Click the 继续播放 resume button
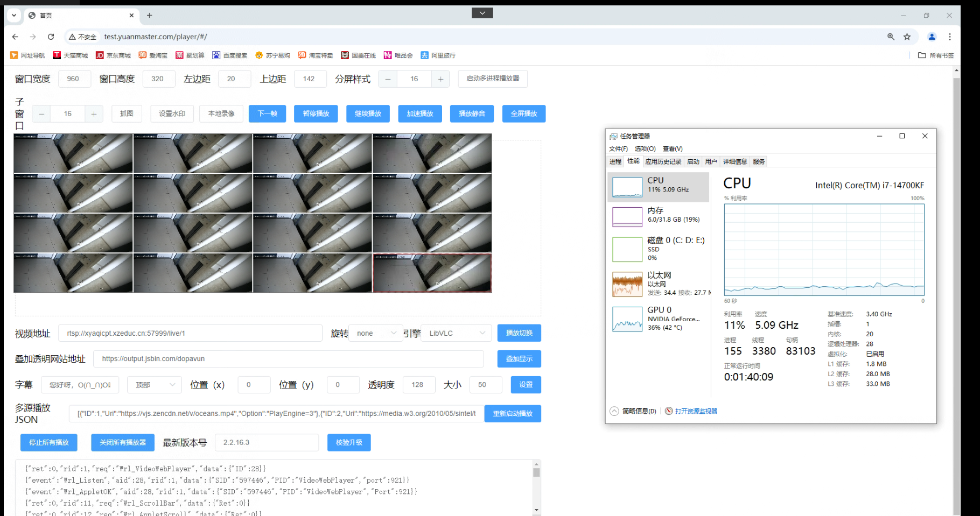This screenshot has height=516, width=980. tap(368, 114)
